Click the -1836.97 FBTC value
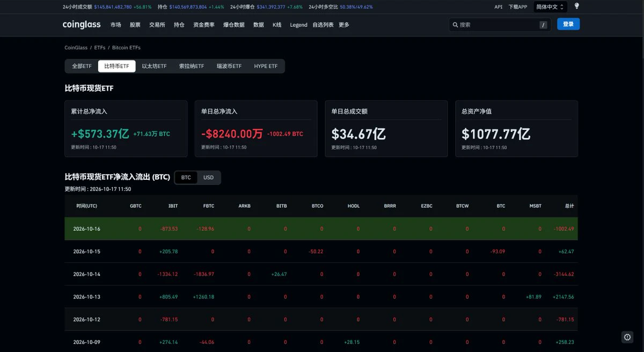 tap(204, 274)
